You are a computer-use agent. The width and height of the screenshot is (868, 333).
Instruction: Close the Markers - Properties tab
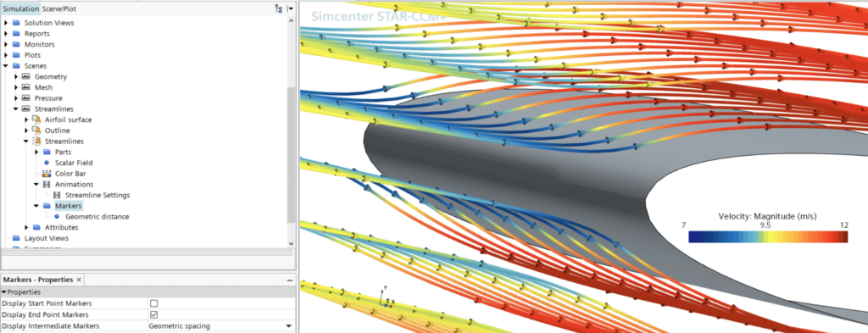coord(79,280)
